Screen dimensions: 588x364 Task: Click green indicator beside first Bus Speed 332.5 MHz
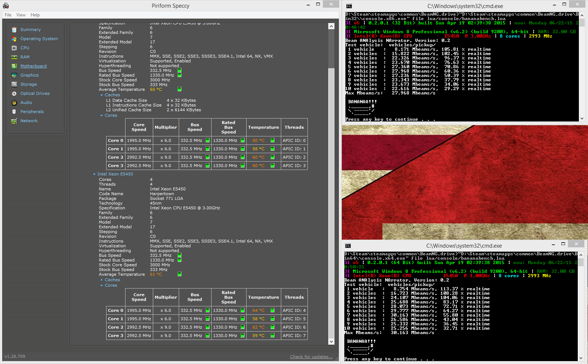coord(179,70)
